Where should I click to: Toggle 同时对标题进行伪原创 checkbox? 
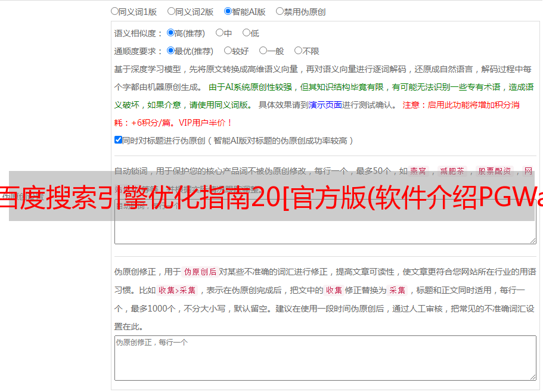(118, 140)
